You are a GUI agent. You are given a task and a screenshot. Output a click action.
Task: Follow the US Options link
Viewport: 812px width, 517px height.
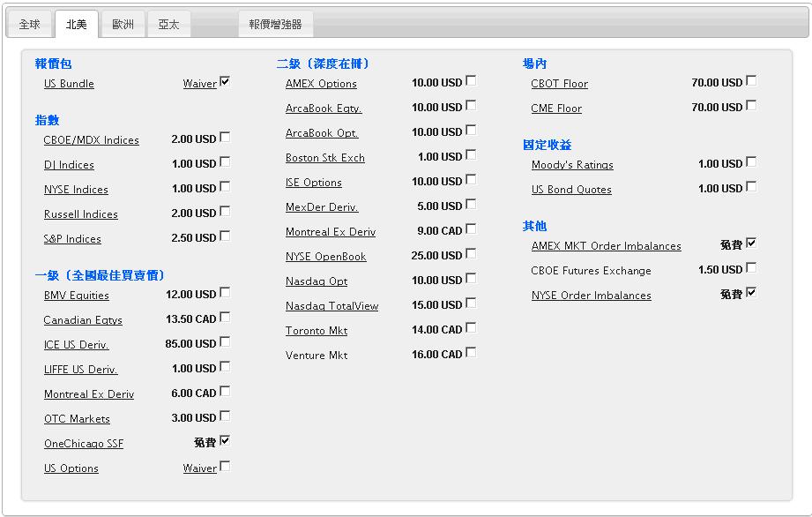pyautogui.click(x=71, y=468)
